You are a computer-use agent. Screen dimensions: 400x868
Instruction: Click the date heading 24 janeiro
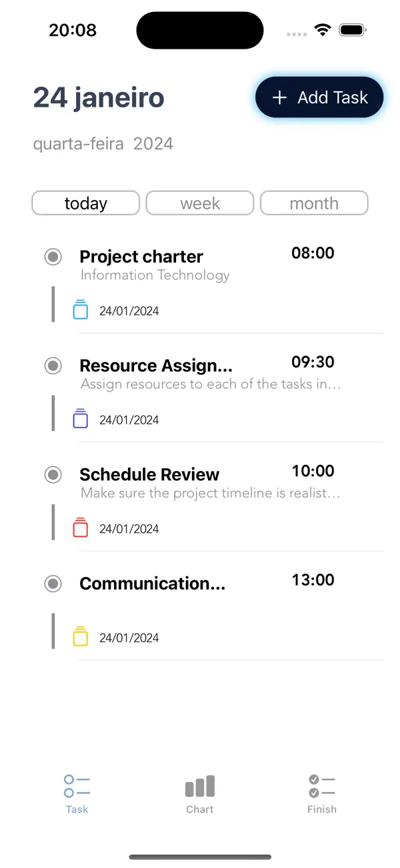(99, 97)
